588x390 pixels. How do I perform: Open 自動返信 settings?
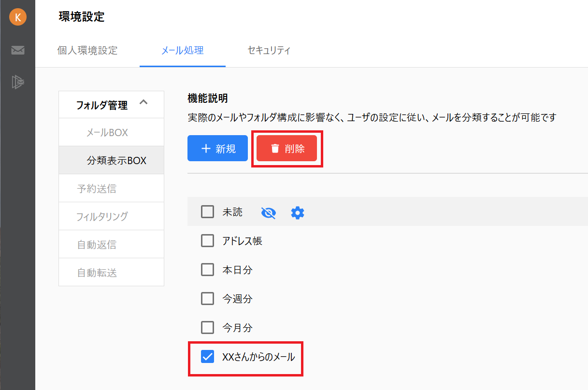coord(111,244)
